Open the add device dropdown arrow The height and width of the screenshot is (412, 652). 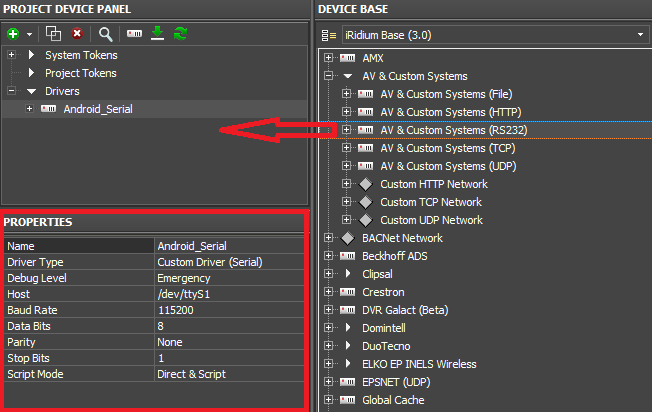tap(29, 34)
